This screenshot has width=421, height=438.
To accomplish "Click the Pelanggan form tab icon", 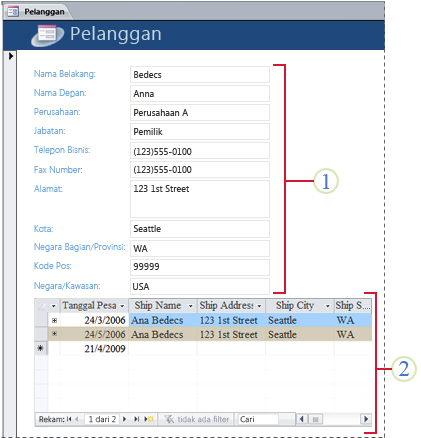I will pyautogui.click(x=13, y=12).
